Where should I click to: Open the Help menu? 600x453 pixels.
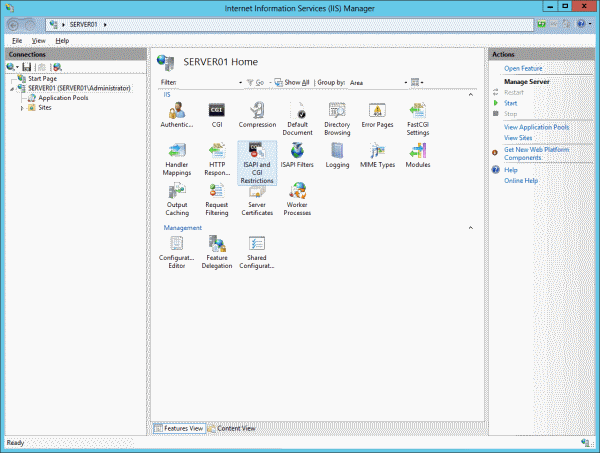(x=62, y=41)
